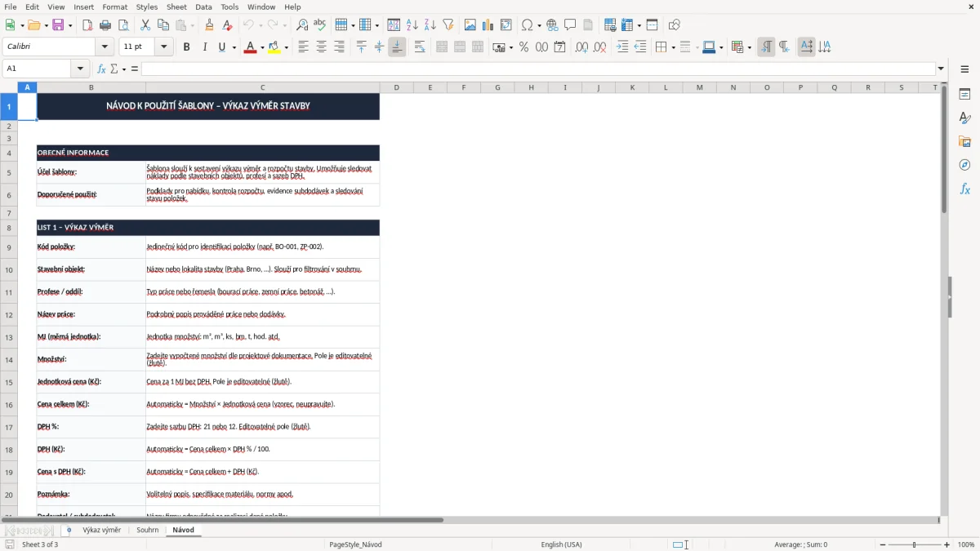Open the Sort Ascending tool
980x551 pixels.
412,25
